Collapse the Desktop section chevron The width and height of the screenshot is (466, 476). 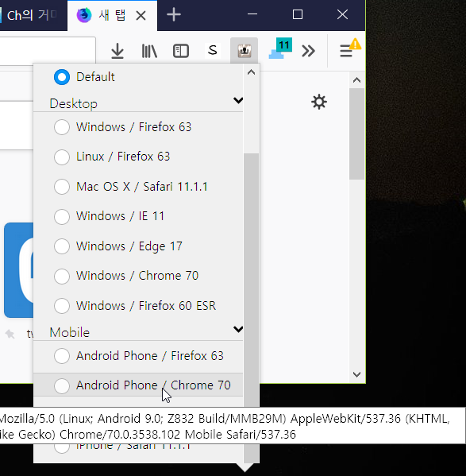click(238, 100)
